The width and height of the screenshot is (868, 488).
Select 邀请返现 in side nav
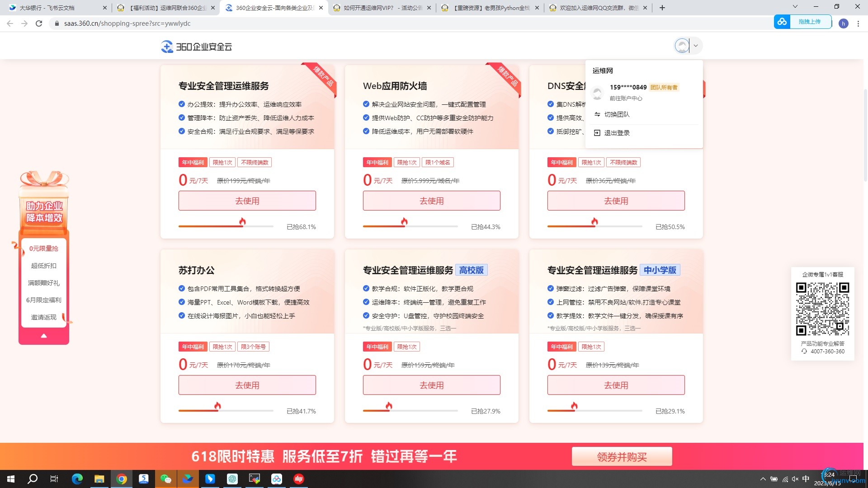coord(44,317)
